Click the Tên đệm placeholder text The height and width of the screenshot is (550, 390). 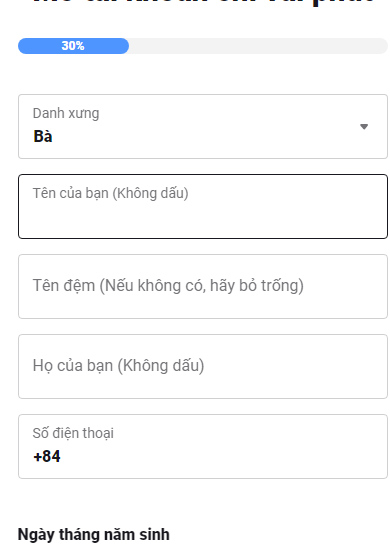coord(168,286)
